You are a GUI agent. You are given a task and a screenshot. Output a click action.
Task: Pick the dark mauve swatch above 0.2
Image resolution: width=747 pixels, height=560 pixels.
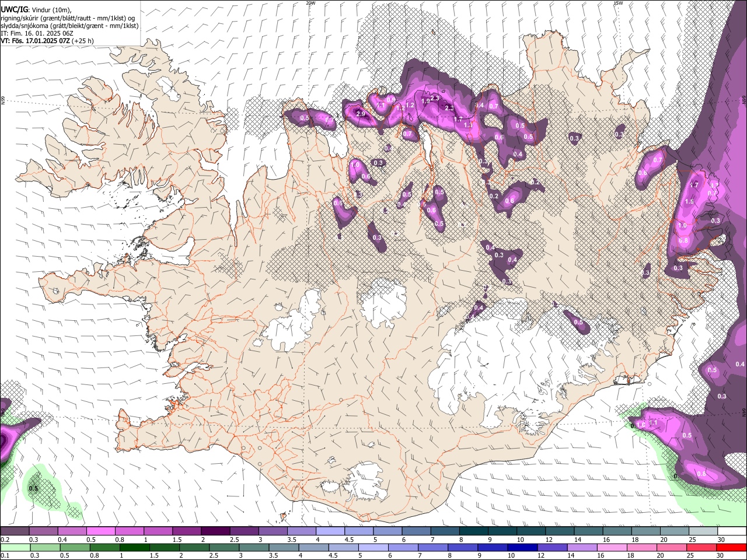[x=15, y=531]
